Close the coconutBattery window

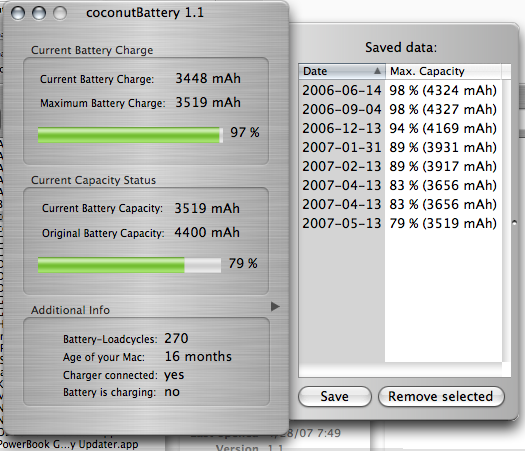coord(18,13)
